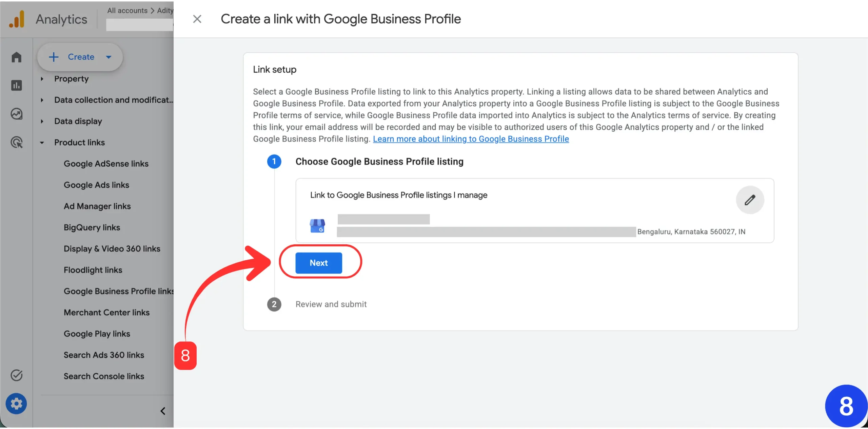Open Learn more about linking to Google Business Profile
Viewport: 868px width, 429px height.
click(x=471, y=139)
